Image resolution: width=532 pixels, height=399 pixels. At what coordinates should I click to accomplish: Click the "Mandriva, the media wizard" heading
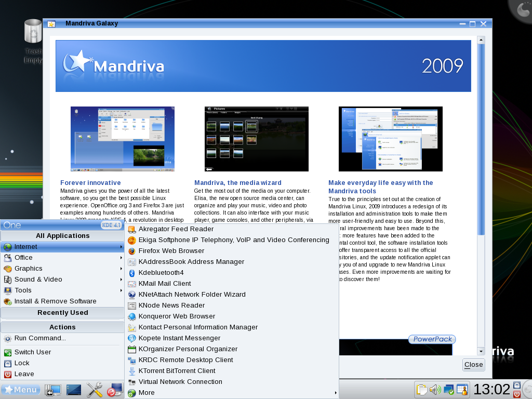click(238, 183)
